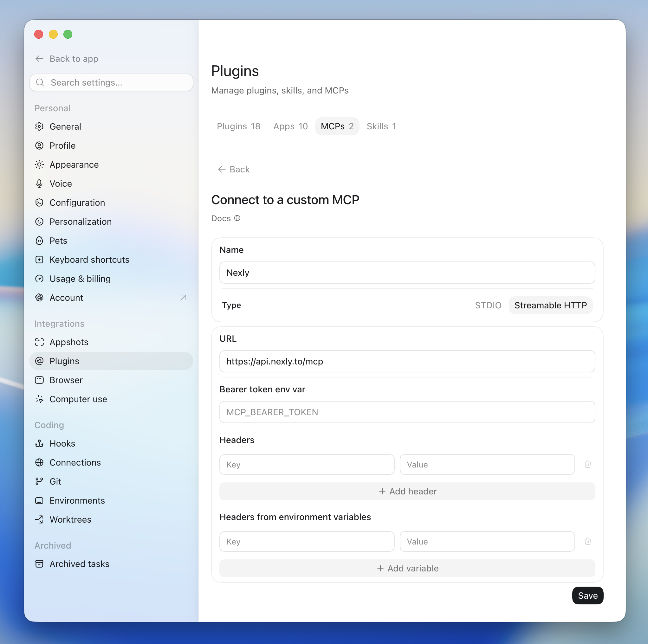Image resolution: width=648 pixels, height=644 pixels.
Task: Click the URL input field
Action: tap(407, 361)
